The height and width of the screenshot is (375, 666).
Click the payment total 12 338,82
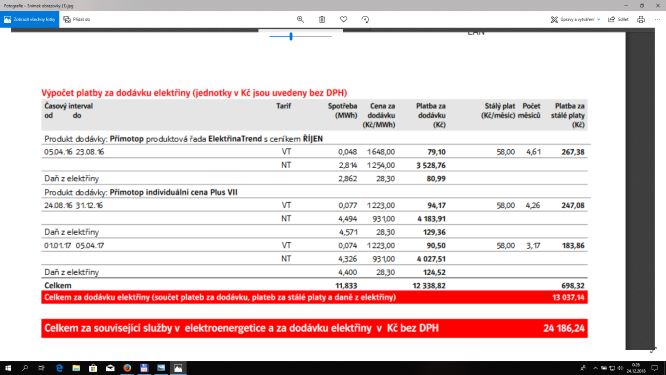point(429,285)
